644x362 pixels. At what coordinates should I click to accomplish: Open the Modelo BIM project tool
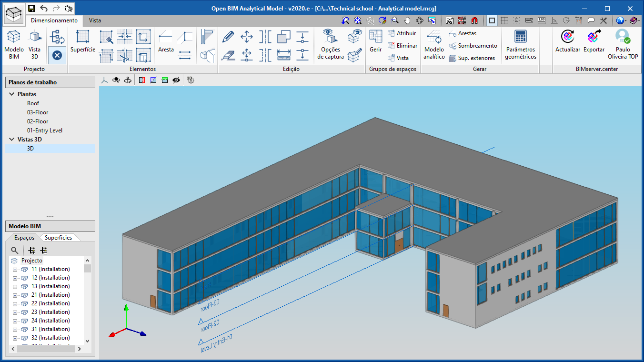(x=14, y=43)
